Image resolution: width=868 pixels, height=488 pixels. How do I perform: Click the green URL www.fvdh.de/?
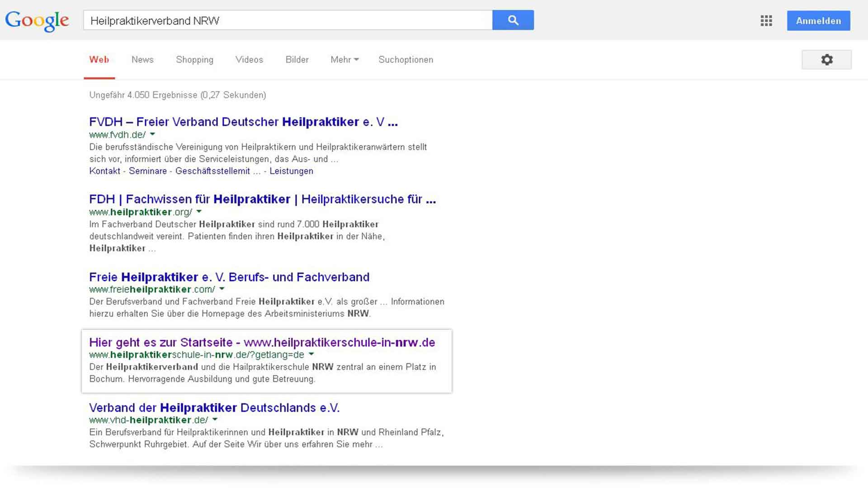pyautogui.click(x=118, y=135)
